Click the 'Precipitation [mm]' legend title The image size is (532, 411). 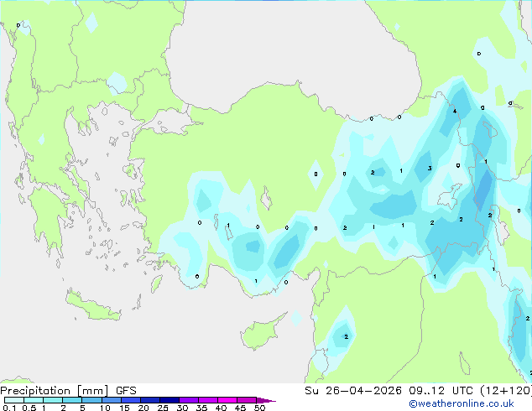point(55,391)
